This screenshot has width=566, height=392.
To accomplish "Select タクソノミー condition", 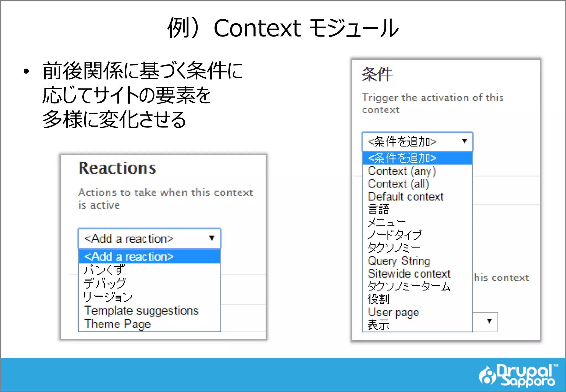I will pos(417,248).
